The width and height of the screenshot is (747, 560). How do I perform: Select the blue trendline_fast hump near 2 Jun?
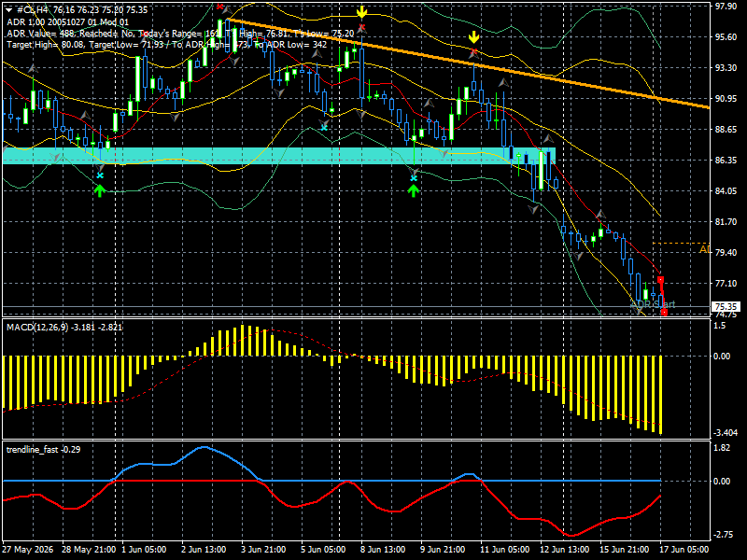(204, 447)
